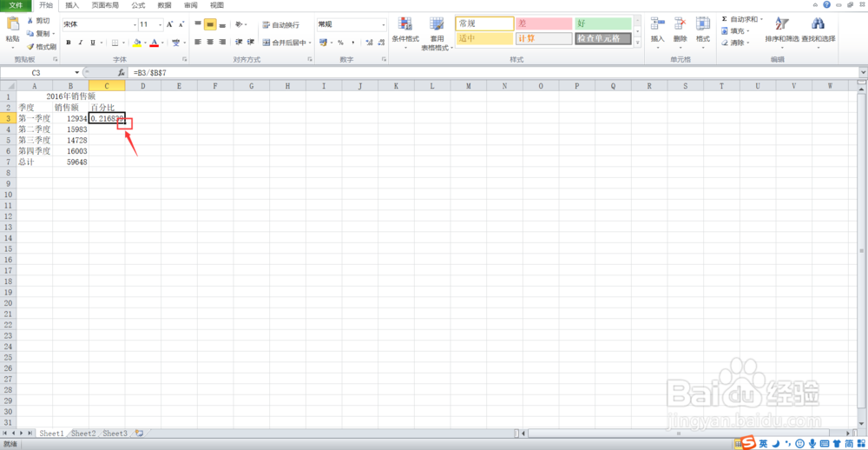Align text right

pyautogui.click(x=222, y=42)
